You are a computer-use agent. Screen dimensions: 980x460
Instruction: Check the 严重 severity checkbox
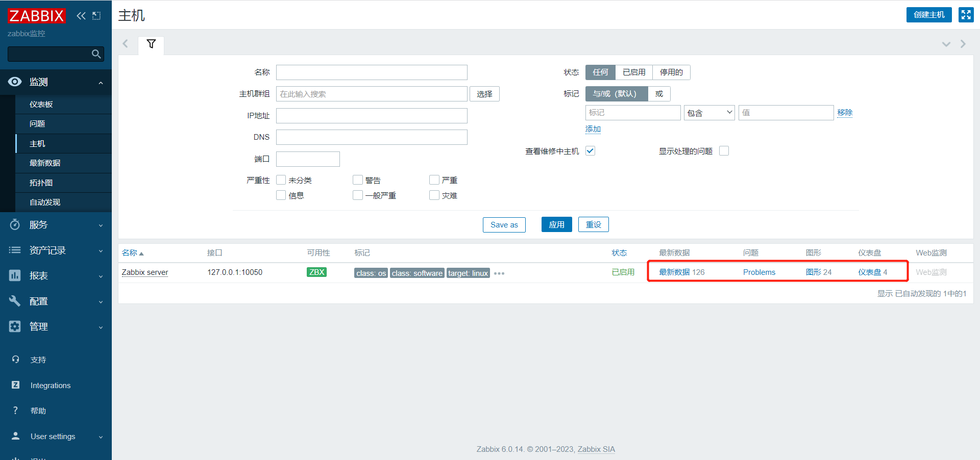pos(434,180)
